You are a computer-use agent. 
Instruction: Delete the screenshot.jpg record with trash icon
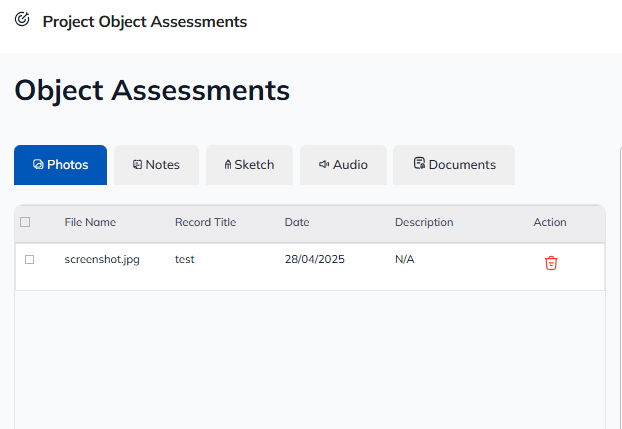click(x=550, y=263)
